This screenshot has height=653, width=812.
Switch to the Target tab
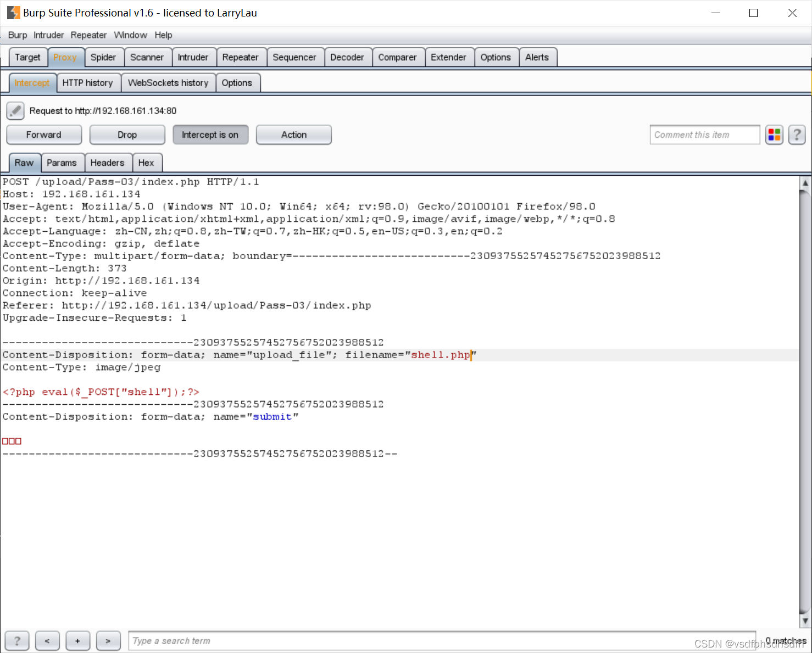(x=27, y=57)
